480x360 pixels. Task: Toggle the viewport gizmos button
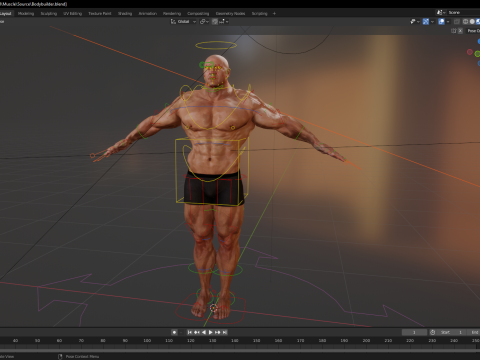tap(426, 21)
